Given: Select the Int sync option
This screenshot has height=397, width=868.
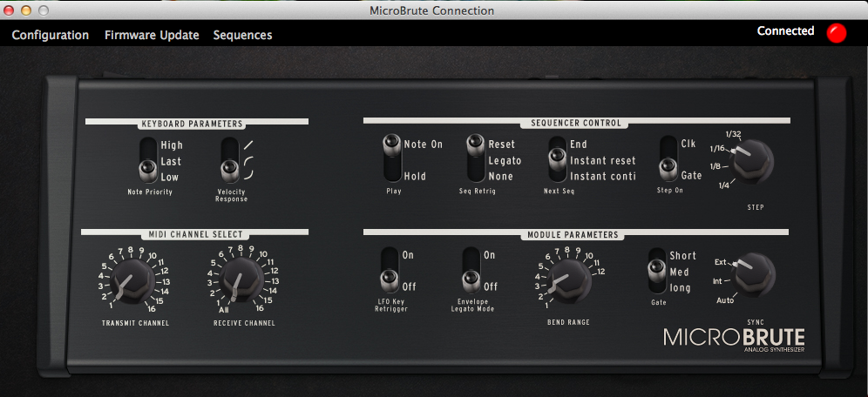Looking at the screenshot, I should click(717, 281).
